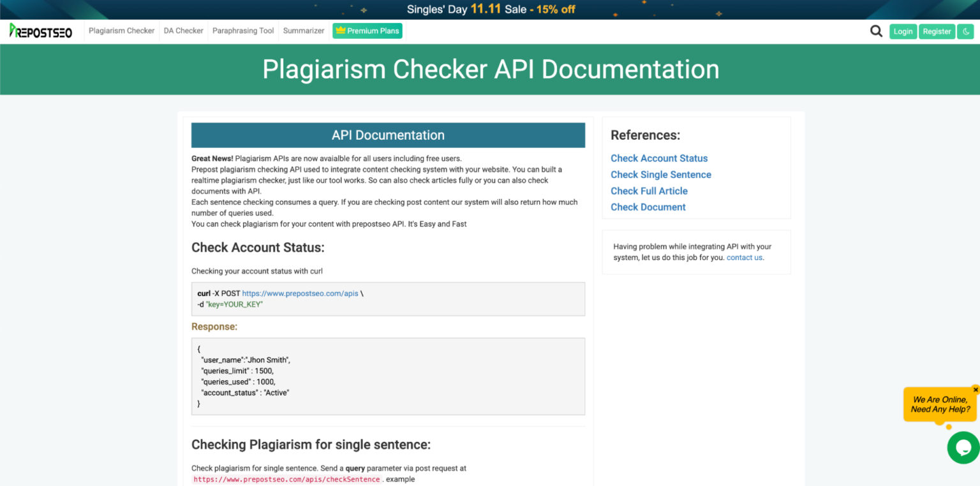The width and height of the screenshot is (980, 486).
Task: Click the 'Check Account Status:' section heading
Action: click(258, 247)
